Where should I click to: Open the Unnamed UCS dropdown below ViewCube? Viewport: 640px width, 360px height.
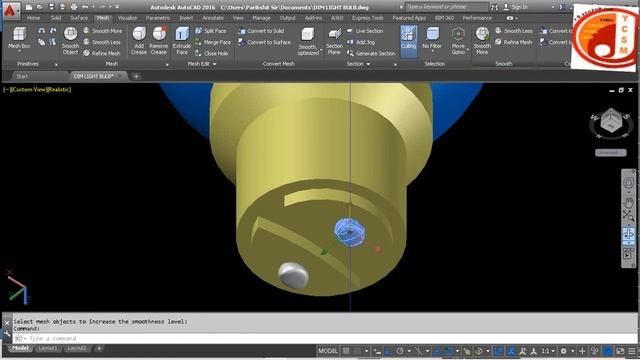611,153
